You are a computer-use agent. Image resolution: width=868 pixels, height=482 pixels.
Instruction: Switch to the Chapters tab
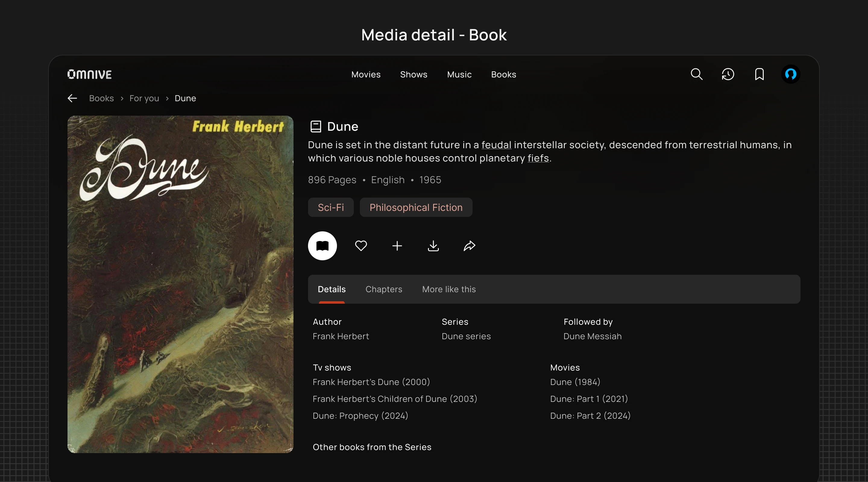(x=384, y=289)
